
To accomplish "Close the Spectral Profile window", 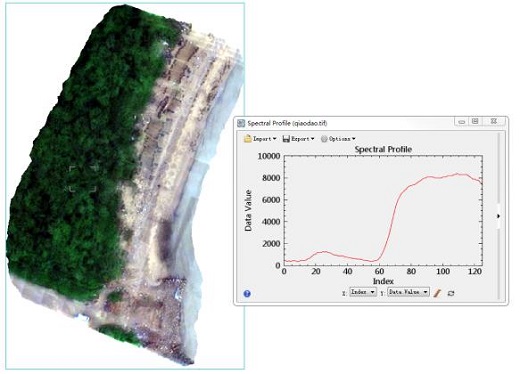I will click(x=494, y=121).
